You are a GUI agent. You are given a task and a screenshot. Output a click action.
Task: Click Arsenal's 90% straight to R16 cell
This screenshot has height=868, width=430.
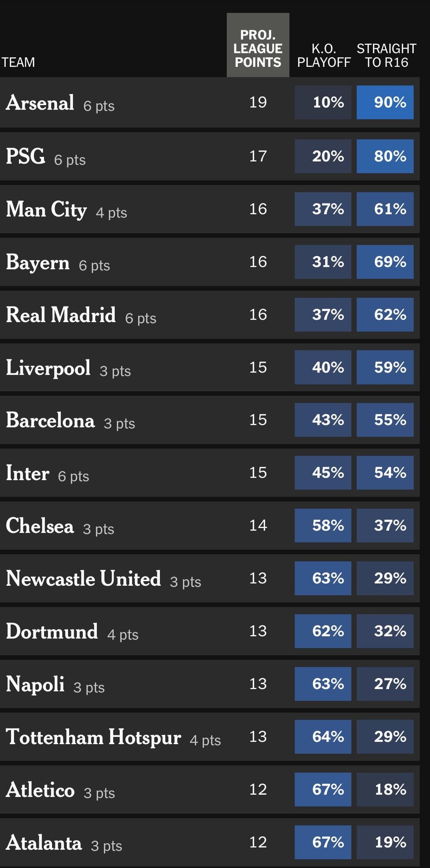pyautogui.click(x=385, y=102)
